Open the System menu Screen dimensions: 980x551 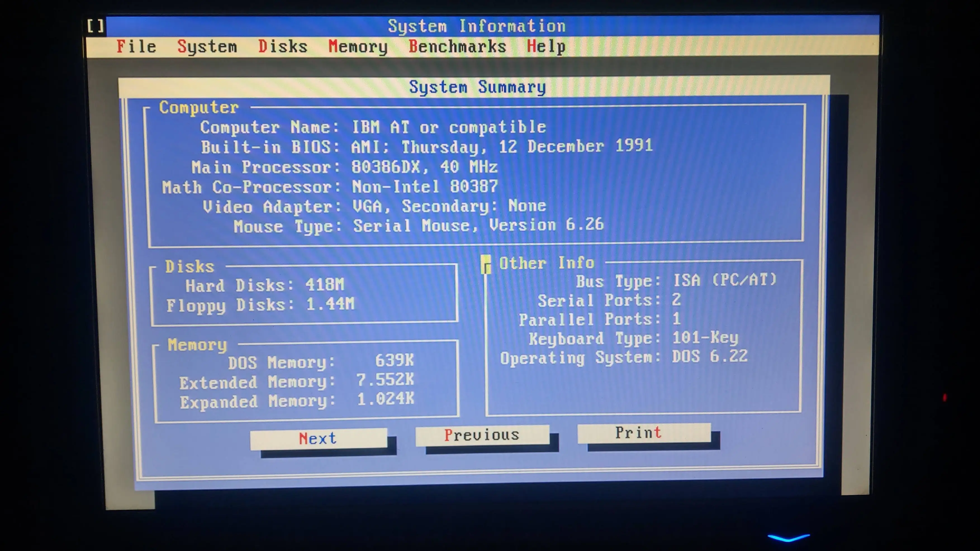(207, 47)
